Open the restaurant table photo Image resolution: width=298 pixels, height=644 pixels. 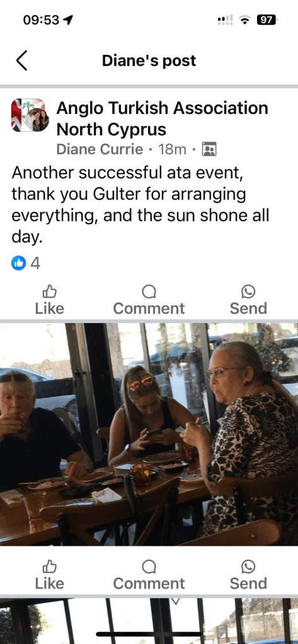(x=149, y=434)
